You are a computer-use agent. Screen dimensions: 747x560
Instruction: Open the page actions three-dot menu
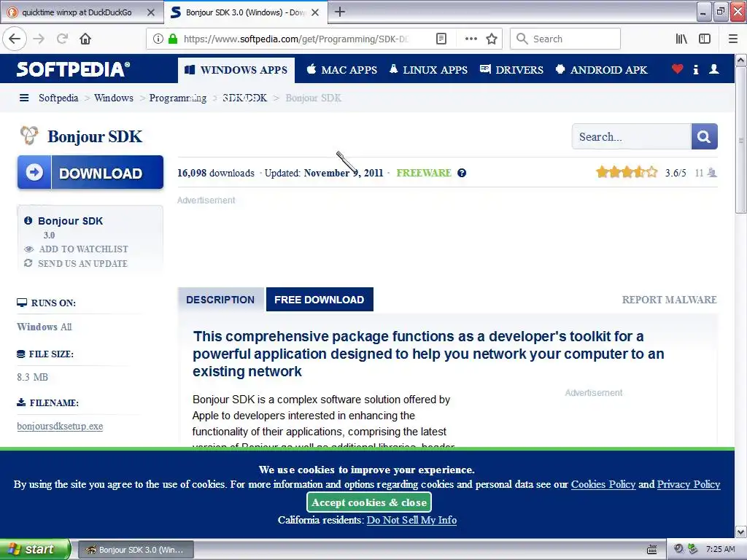471,39
